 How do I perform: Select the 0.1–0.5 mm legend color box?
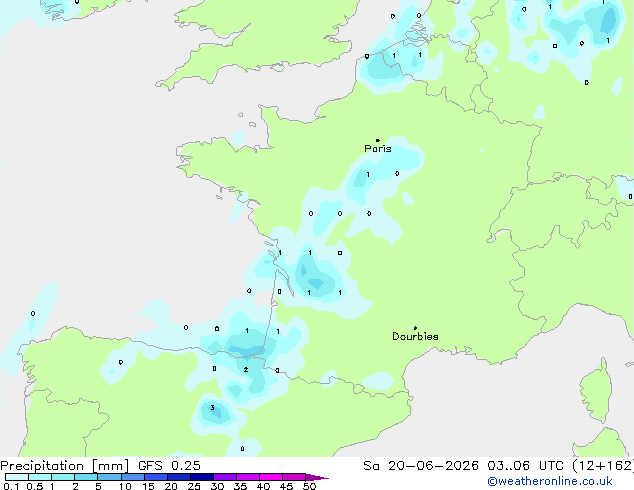click(x=17, y=477)
